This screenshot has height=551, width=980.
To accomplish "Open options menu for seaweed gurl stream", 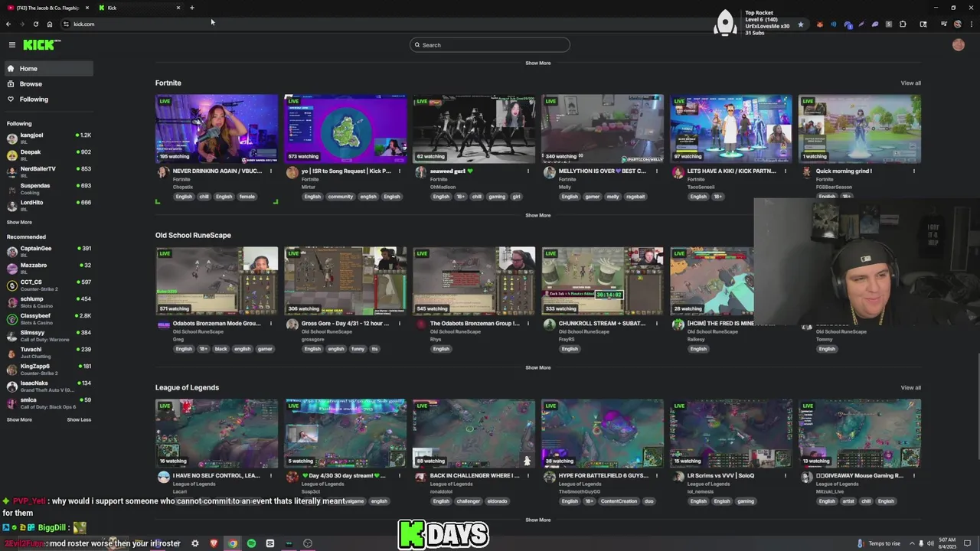I will (x=528, y=171).
